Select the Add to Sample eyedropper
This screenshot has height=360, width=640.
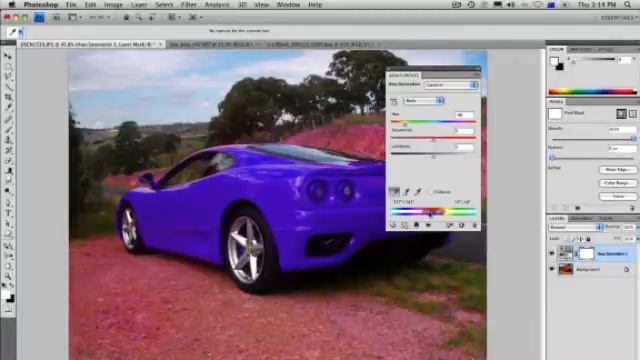407,191
